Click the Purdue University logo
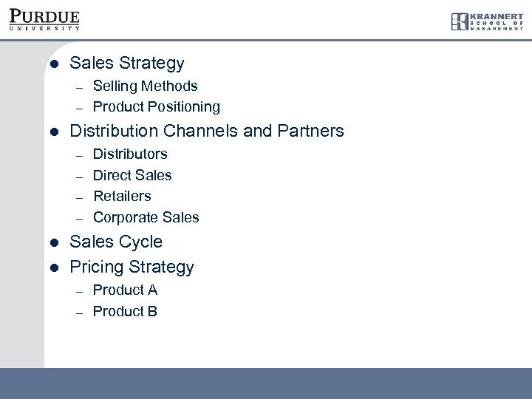 pyautogui.click(x=44, y=20)
